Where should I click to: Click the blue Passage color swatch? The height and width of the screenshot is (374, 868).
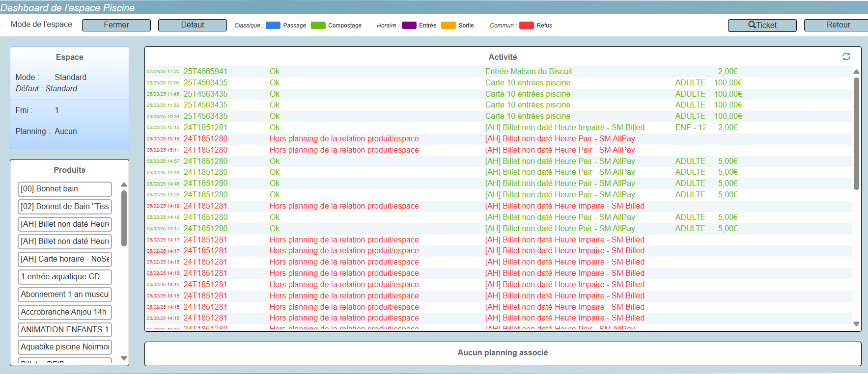273,26
